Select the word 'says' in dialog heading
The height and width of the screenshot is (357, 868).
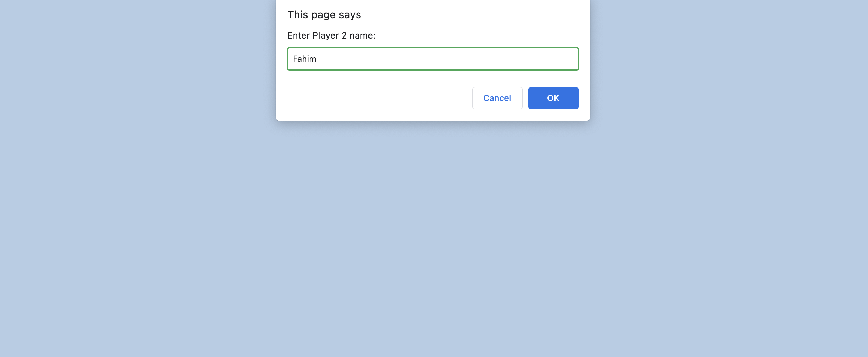click(x=350, y=15)
